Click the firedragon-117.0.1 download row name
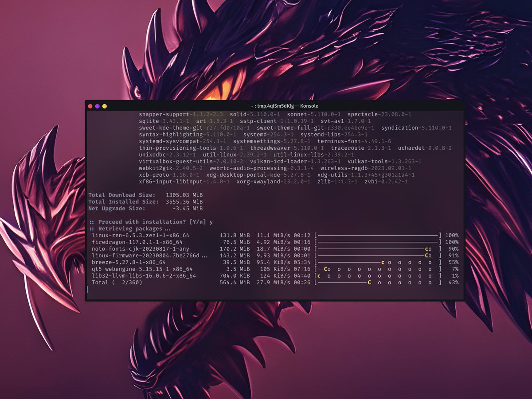The height and width of the screenshot is (399, 532). 137,242
